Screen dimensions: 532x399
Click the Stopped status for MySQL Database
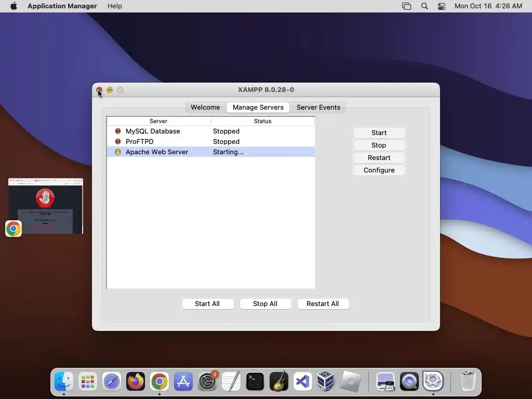(x=226, y=131)
